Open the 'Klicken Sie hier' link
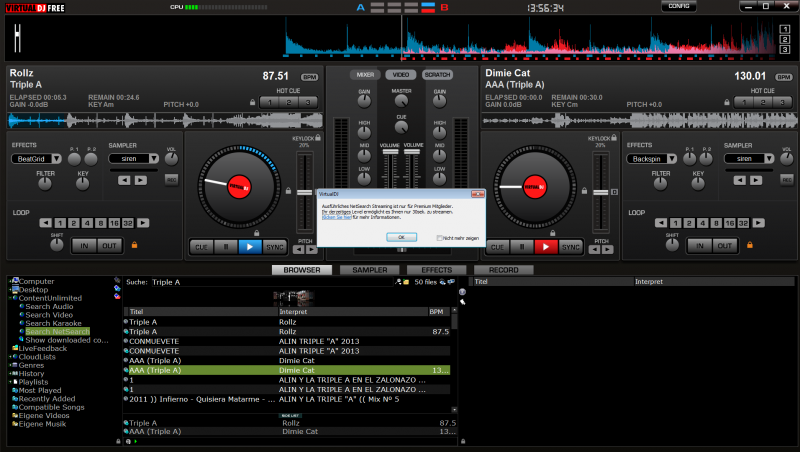Image resolution: width=800 pixels, height=452 pixels. (336, 217)
